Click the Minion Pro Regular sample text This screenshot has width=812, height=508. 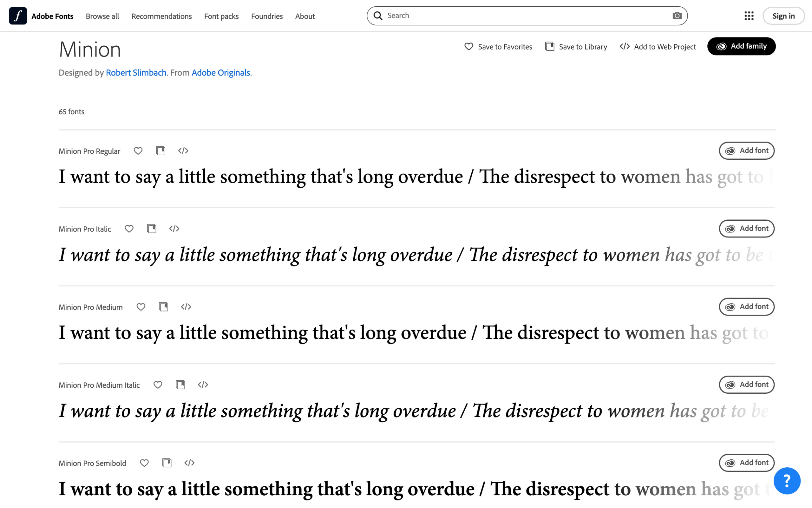pyautogui.click(x=416, y=177)
